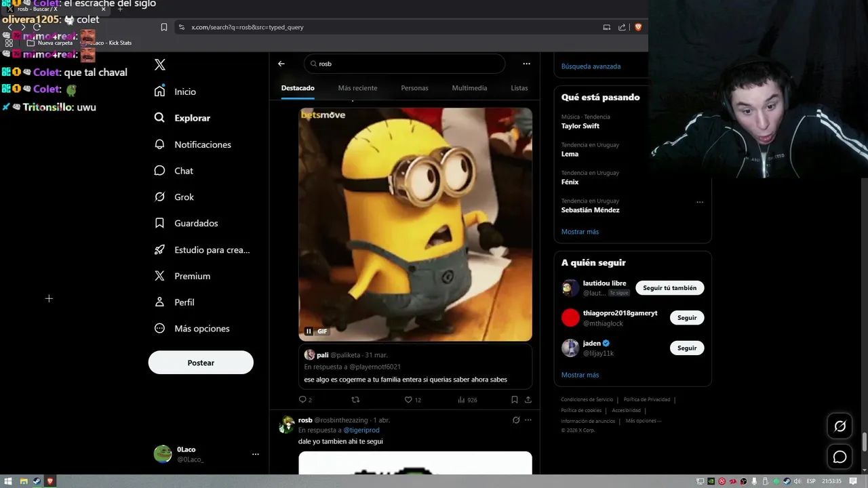The image size is (868, 488).
Task: Open rosb's profile avatar
Action: point(287,425)
